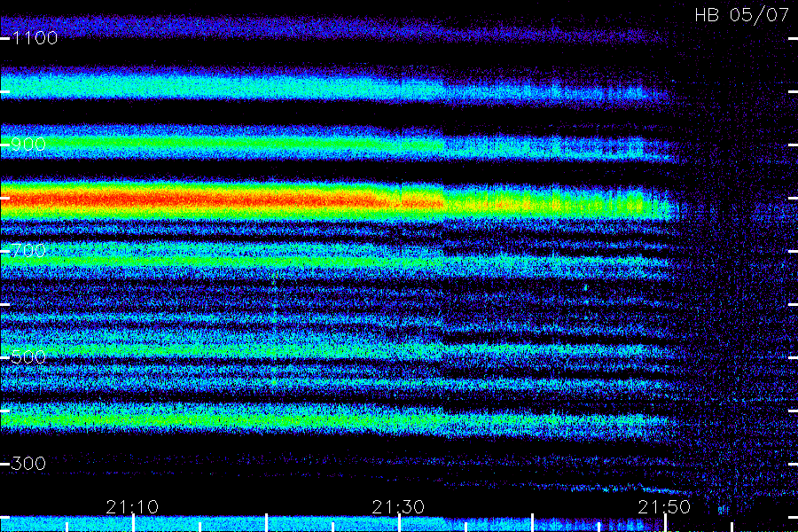Image resolution: width=798 pixels, height=532 pixels.
Task: Click the 1100 frequency axis label
Action: (35, 38)
